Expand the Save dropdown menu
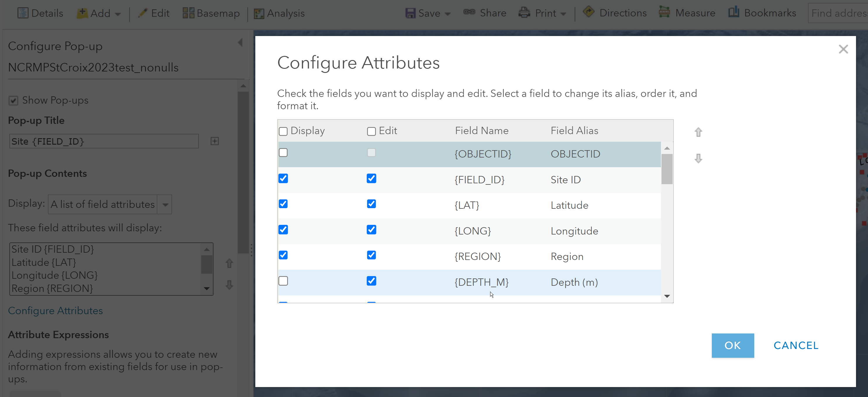Viewport: 868px width, 397px height. point(447,14)
